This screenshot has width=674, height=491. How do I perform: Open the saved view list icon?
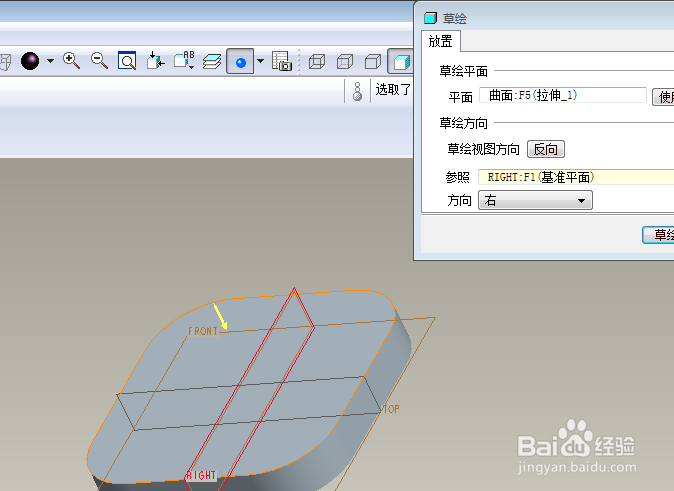[x=184, y=61]
